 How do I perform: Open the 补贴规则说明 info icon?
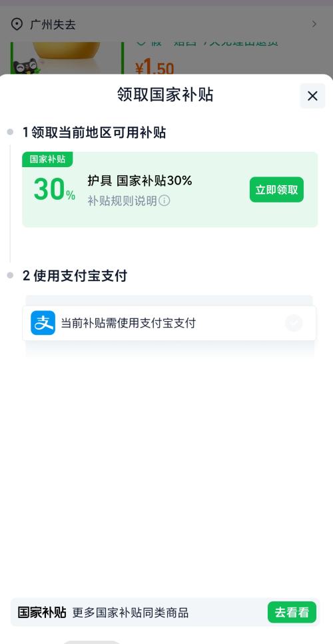click(x=165, y=200)
